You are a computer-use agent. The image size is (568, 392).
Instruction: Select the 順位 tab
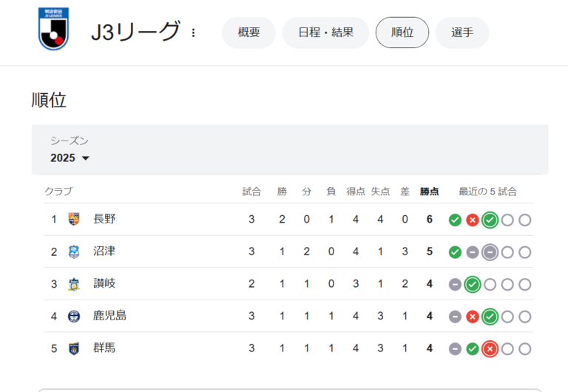coord(402,33)
